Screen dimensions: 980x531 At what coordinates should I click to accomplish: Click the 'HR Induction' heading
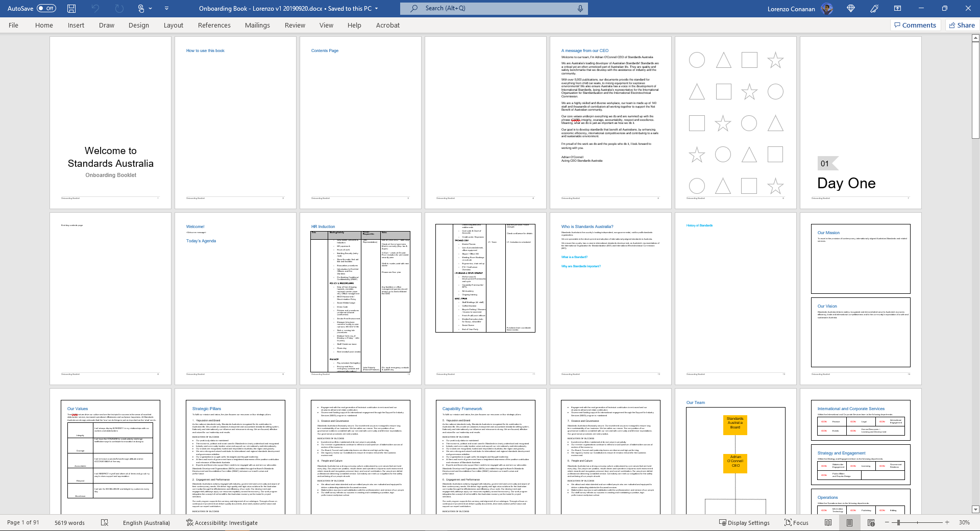pos(323,226)
